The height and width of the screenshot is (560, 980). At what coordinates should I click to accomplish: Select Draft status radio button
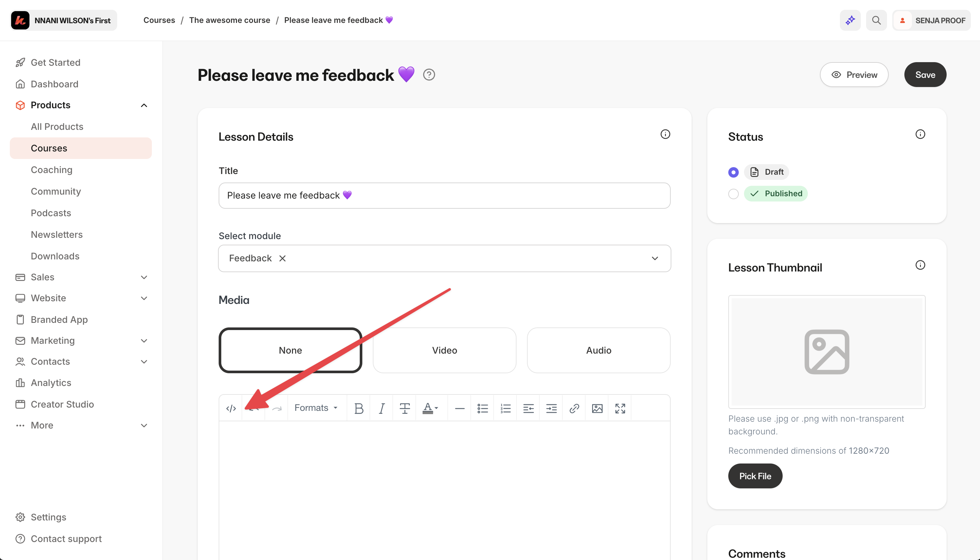pyautogui.click(x=733, y=172)
